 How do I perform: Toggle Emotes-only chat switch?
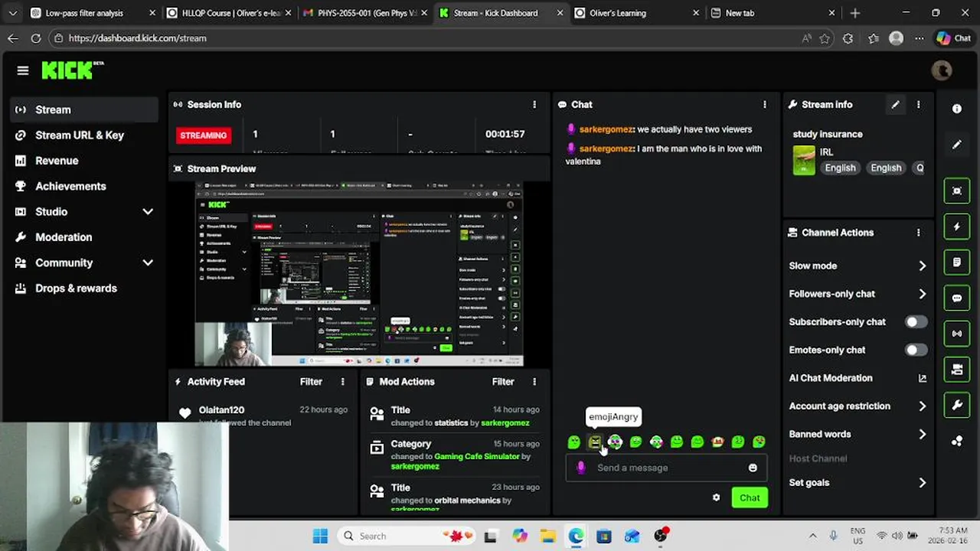[916, 350]
